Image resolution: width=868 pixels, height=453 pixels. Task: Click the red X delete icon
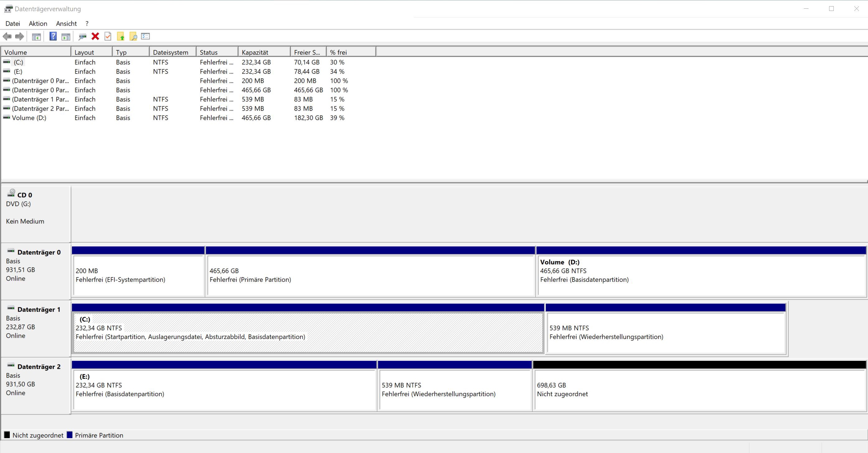tap(95, 36)
